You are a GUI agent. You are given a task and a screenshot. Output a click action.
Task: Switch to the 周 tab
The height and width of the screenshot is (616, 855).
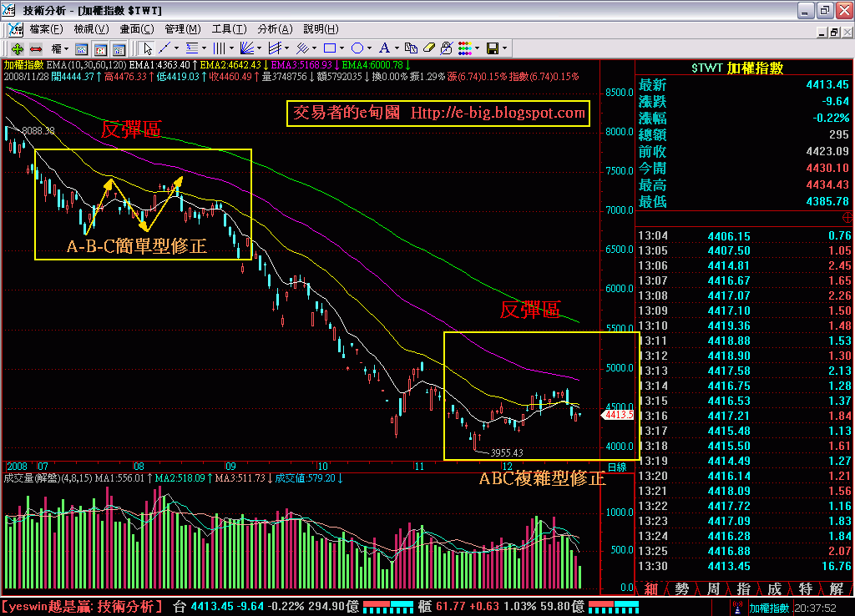(713, 588)
